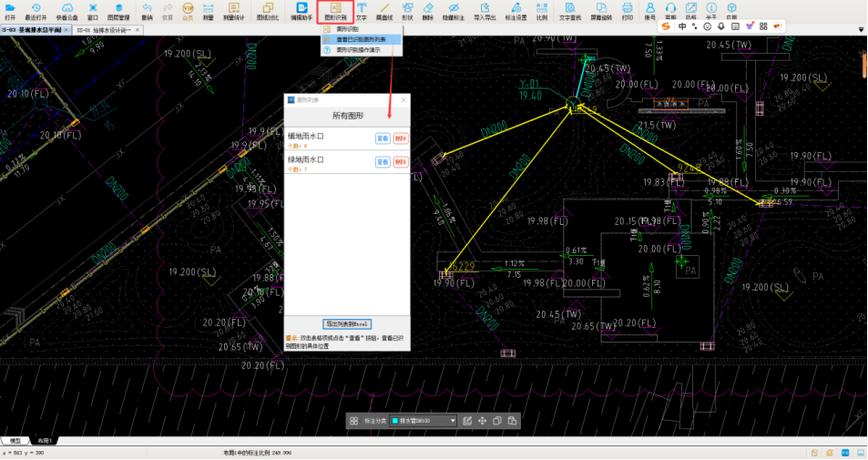The width and height of the screenshot is (868, 460).
Task: Click 查看 for 铺地雨水口
Action: click(x=383, y=138)
